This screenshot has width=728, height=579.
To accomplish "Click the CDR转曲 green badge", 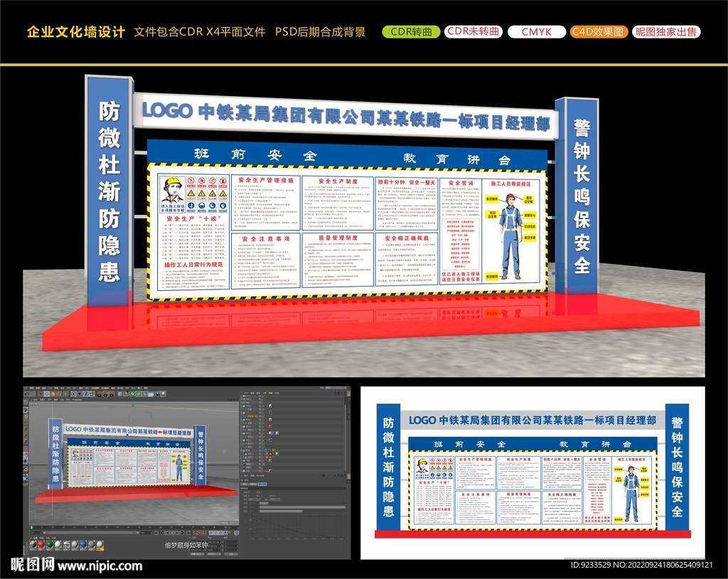I will [411, 32].
